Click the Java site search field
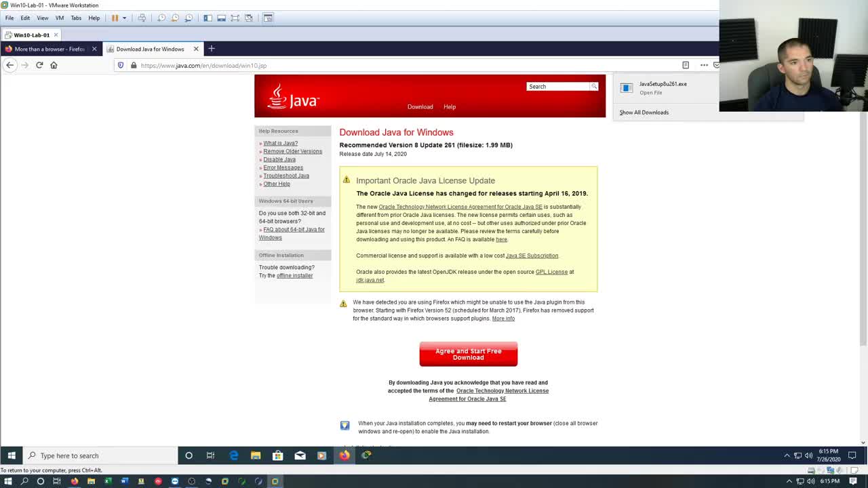Image resolution: width=868 pixels, height=488 pixels. click(558, 86)
